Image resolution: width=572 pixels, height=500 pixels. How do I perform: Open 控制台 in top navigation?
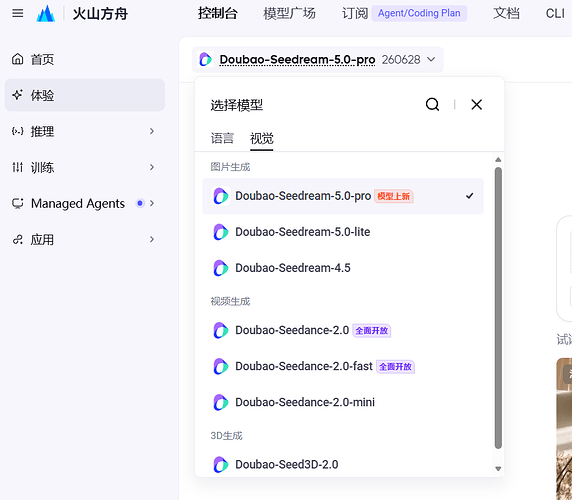pyautogui.click(x=218, y=13)
